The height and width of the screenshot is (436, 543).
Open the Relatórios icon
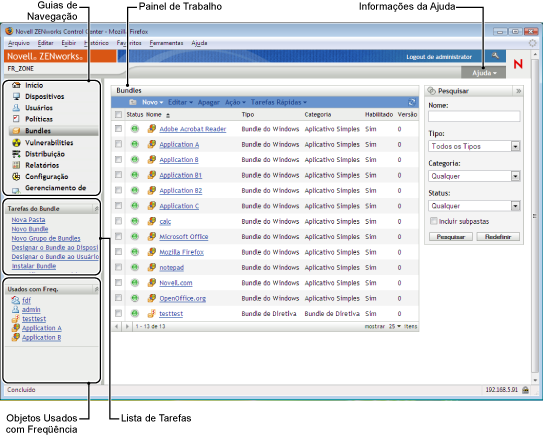pyautogui.click(x=16, y=165)
